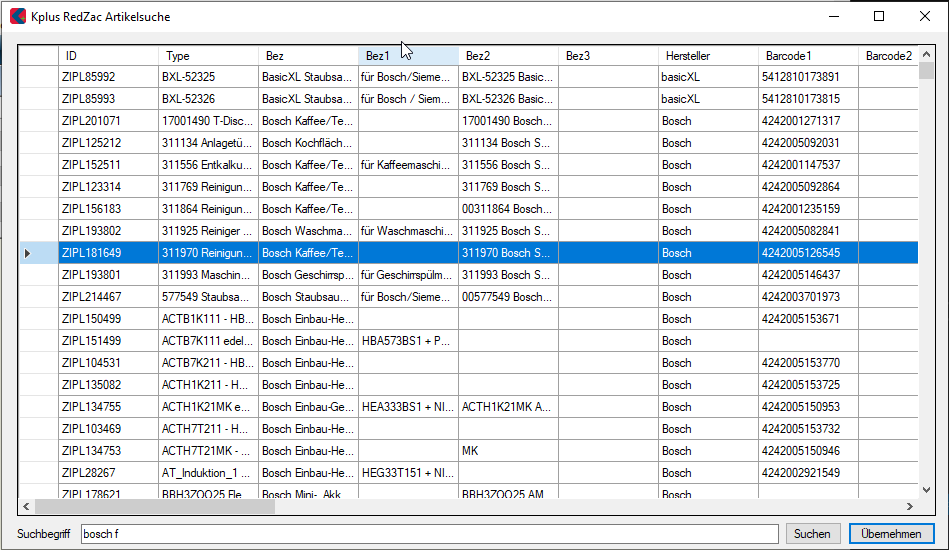Click the Type cell BXL-52325
Image resolution: width=949 pixels, height=550 pixels.
208,77
